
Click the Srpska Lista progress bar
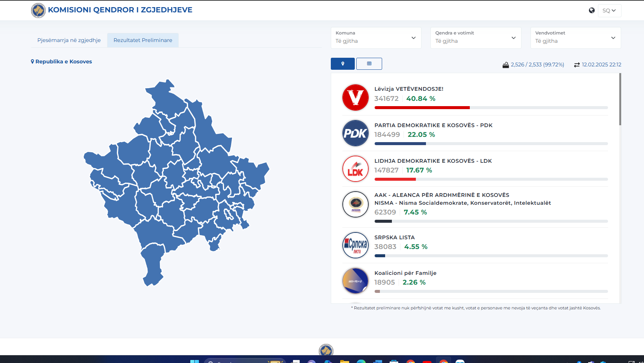(x=380, y=256)
